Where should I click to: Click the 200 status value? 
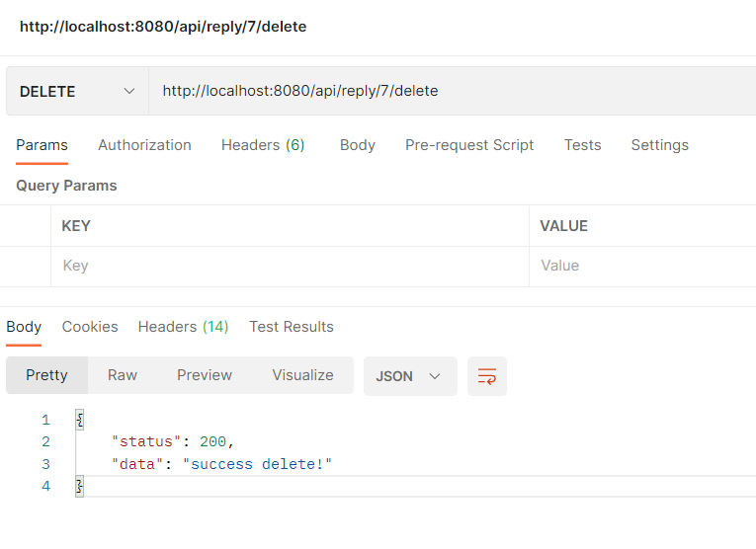212,441
